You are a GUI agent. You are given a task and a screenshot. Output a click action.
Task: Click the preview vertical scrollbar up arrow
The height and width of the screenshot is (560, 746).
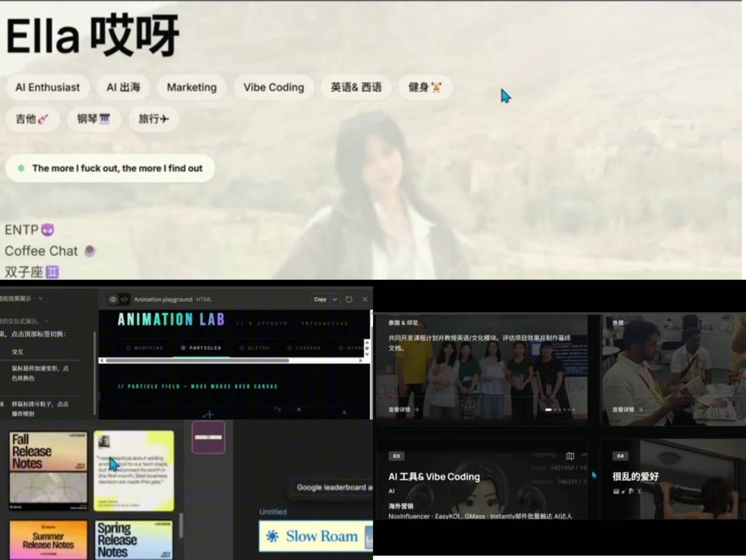[x=367, y=342]
